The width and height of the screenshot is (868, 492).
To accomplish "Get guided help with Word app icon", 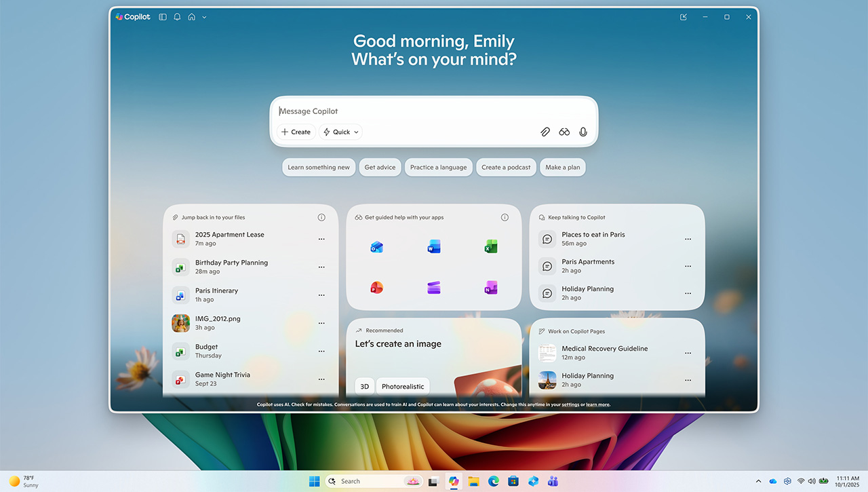I will [x=434, y=247].
